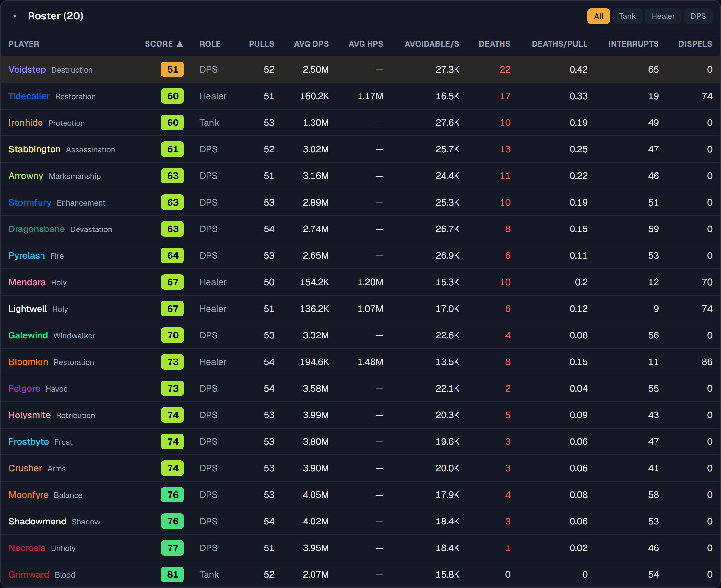This screenshot has width=721, height=588.
Task: Click Pyrelash's score badge 64
Action: pos(172,256)
